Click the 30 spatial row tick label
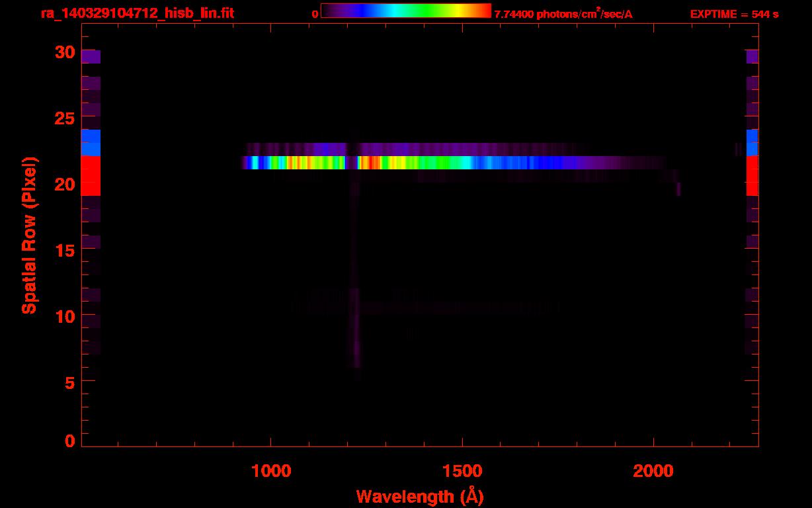The image size is (812, 508). (x=63, y=52)
